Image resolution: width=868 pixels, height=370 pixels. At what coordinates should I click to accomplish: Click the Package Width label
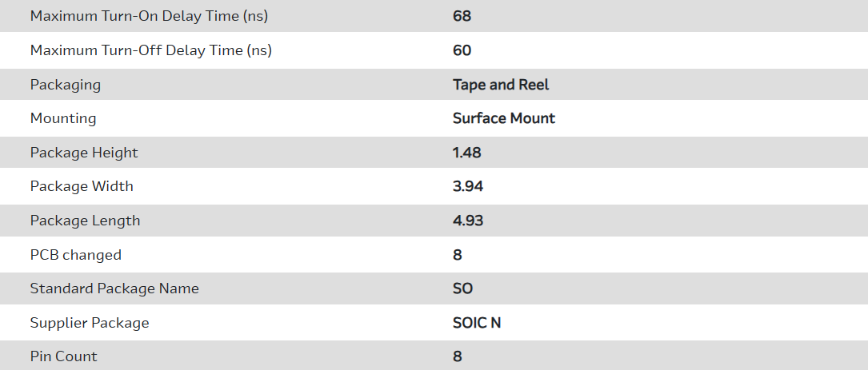point(82,186)
